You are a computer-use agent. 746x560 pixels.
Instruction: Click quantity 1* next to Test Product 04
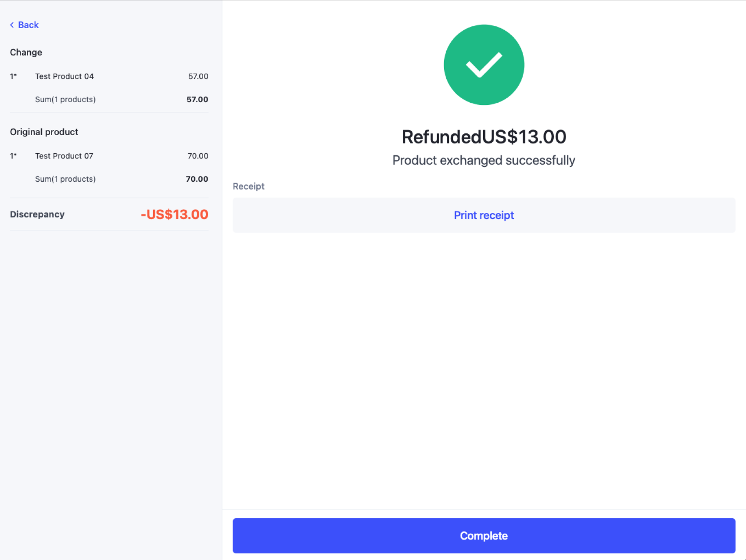click(x=13, y=76)
